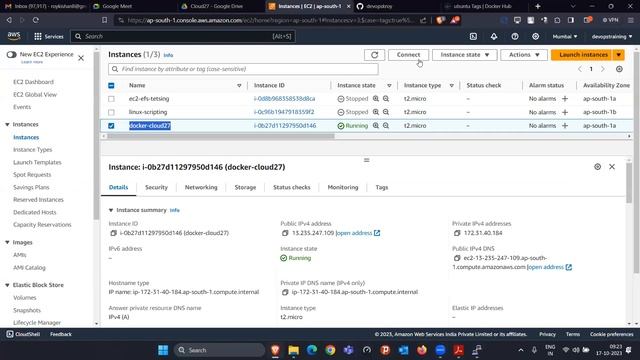Go to previous page of instances
The width and height of the screenshot is (640, 360).
[580, 69]
